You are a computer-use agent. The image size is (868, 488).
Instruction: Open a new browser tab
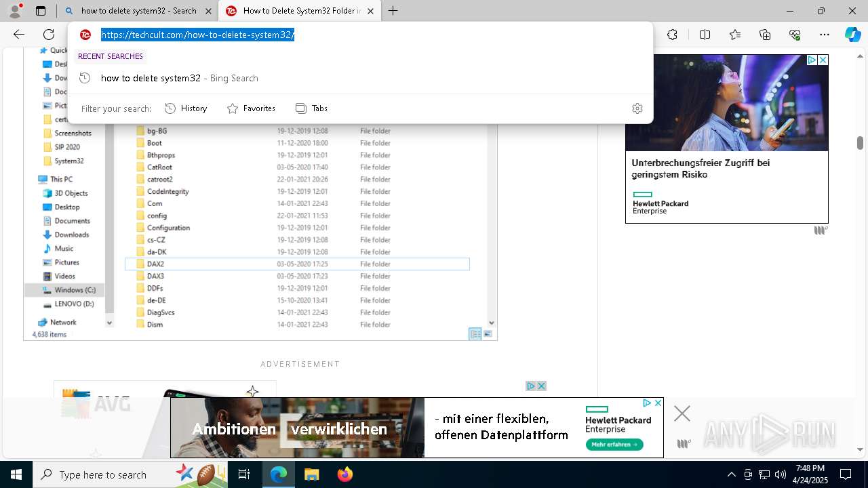pos(393,11)
